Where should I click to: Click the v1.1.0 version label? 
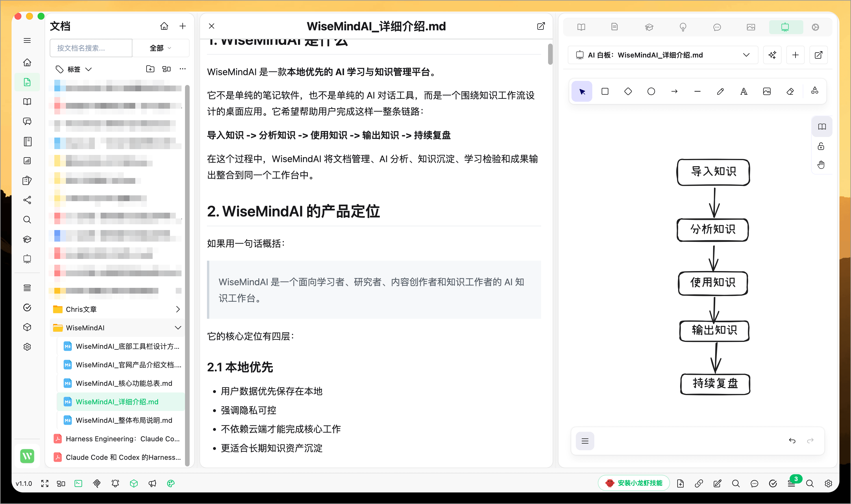click(24, 483)
